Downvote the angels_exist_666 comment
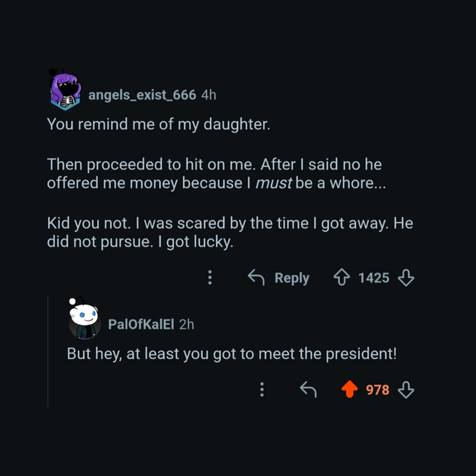This screenshot has height=476, width=476. 406,278
